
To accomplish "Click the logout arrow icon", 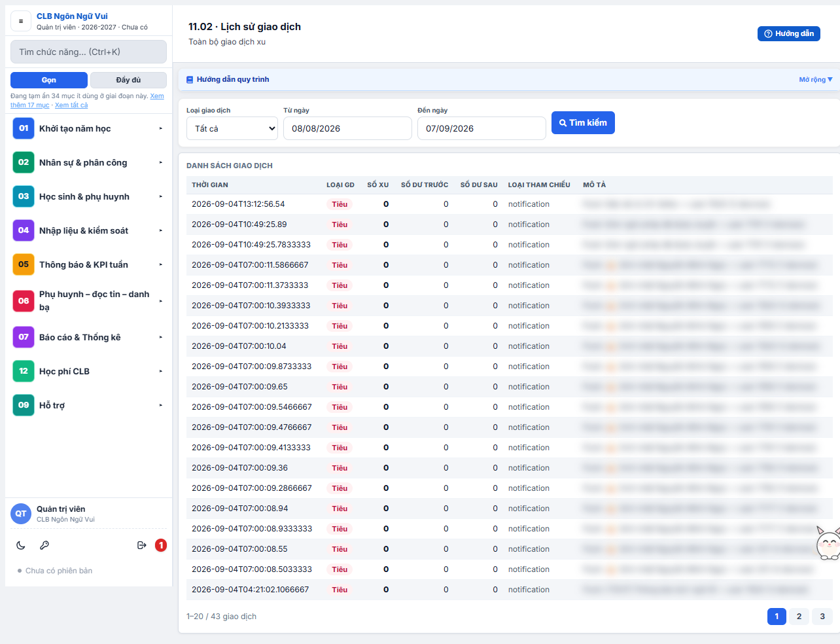I will pos(141,545).
